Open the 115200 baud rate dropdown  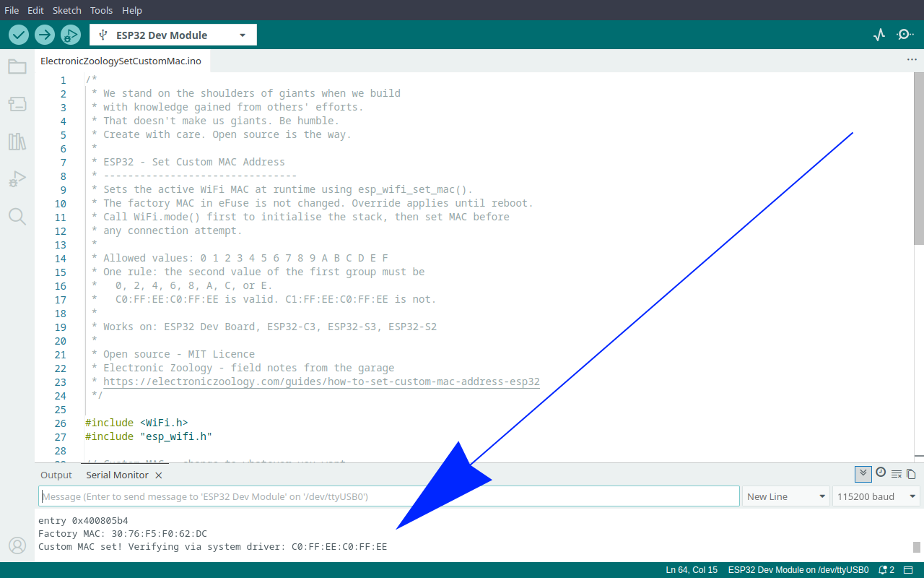(x=877, y=496)
